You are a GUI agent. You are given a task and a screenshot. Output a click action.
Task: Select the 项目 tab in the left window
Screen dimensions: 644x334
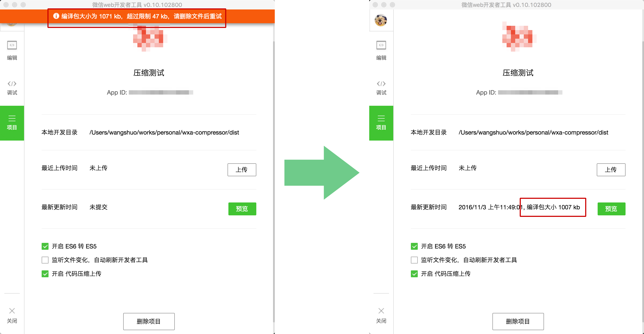12,123
